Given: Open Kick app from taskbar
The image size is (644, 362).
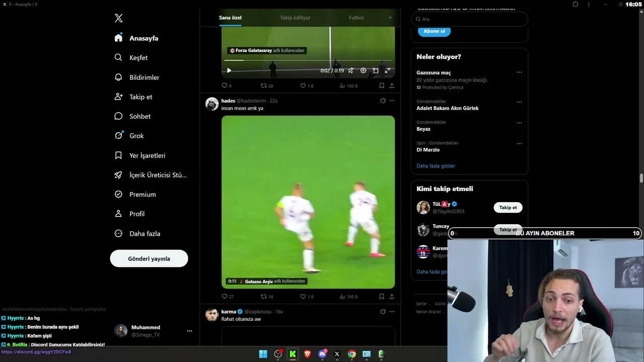Looking at the screenshot, I should point(292,354).
